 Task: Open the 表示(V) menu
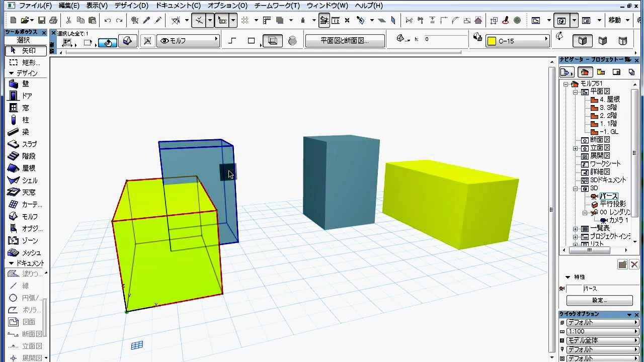click(x=97, y=6)
